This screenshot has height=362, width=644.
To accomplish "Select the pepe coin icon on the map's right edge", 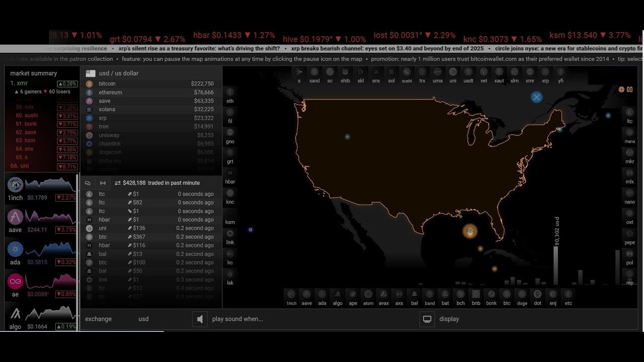I will point(630,234).
